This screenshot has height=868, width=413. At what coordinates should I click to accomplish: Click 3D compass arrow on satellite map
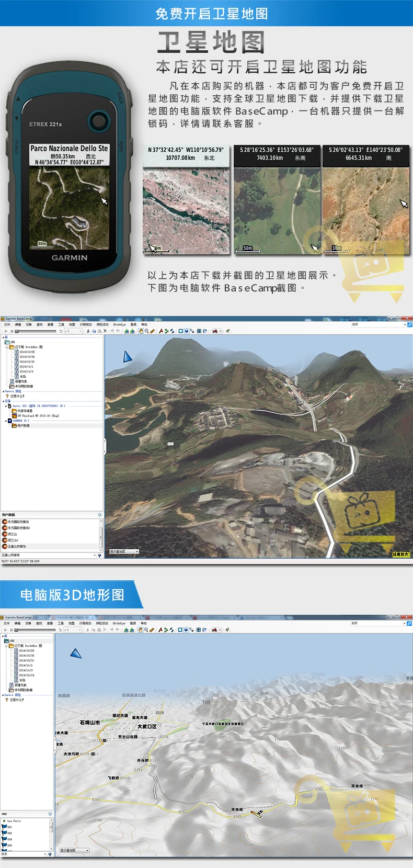pos(128,357)
